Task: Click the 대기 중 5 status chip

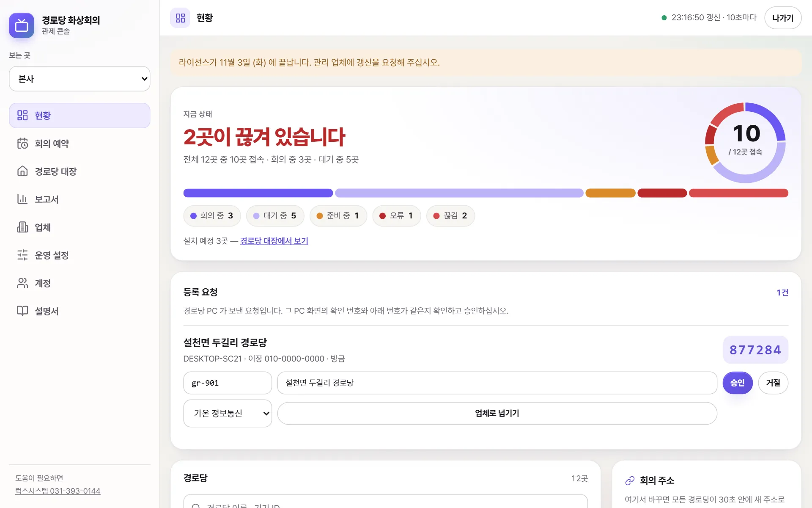Action: tap(275, 216)
